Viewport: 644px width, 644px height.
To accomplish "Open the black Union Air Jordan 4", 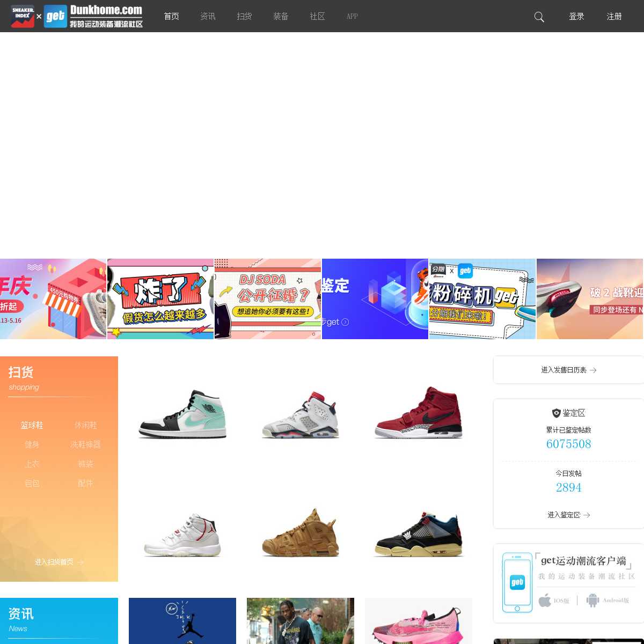I will (x=419, y=534).
